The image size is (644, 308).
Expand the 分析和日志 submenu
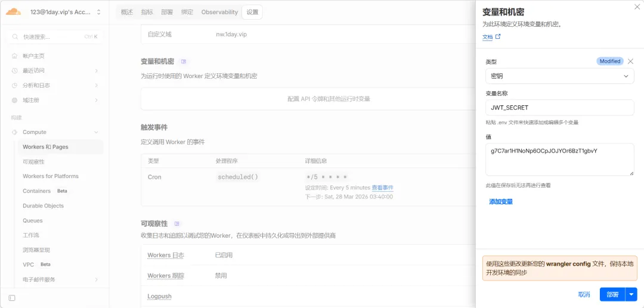click(x=97, y=86)
